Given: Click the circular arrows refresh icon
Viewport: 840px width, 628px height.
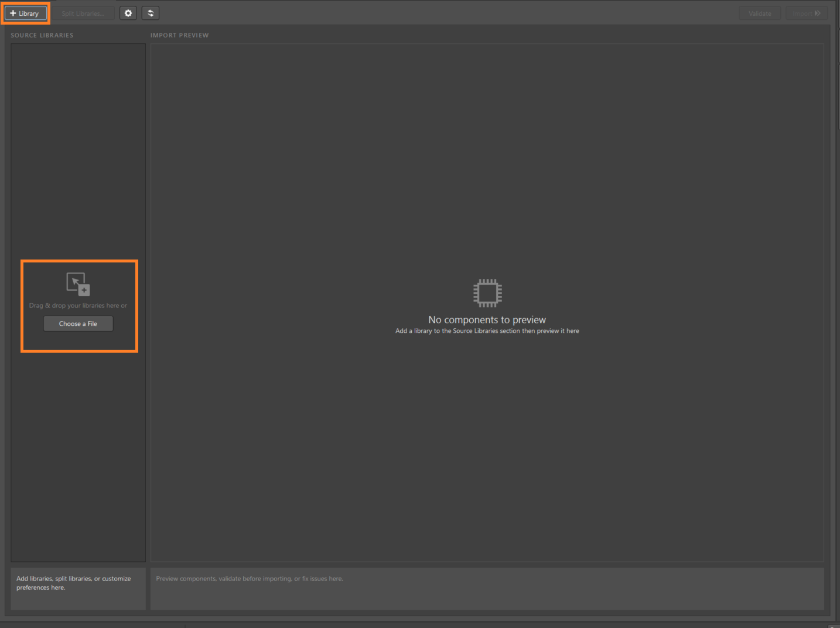Looking at the screenshot, I should point(151,12).
